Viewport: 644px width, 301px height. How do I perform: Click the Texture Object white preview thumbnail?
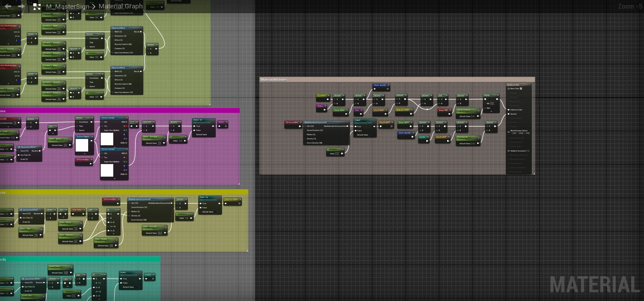(x=82, y=145)
